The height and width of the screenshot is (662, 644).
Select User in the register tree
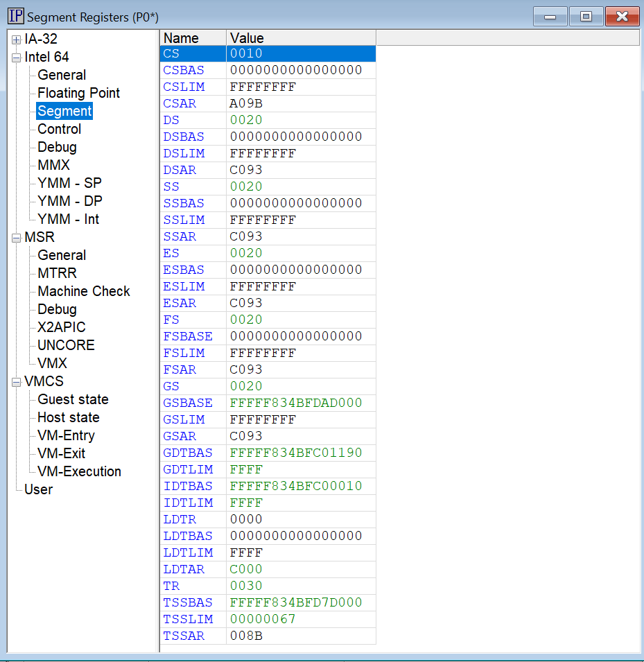[x=38, y=490]
